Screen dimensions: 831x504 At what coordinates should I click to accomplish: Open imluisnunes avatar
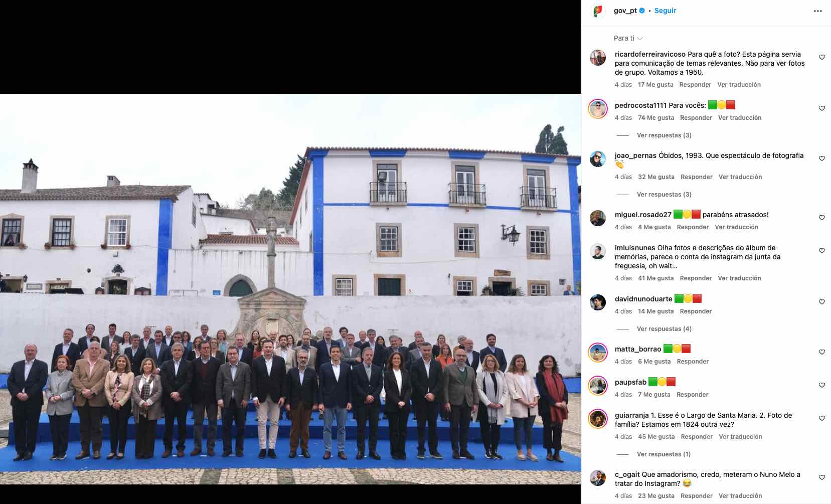(x=597, y=251)
